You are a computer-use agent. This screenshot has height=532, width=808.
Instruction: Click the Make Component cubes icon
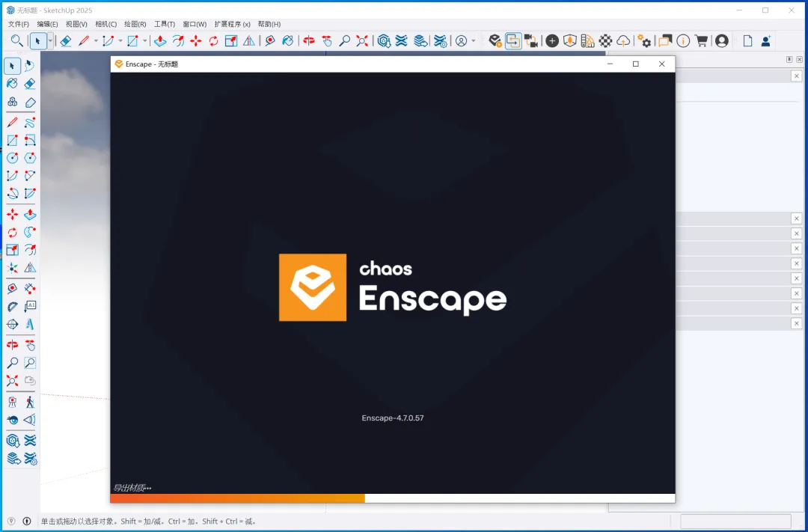(13, 102)
